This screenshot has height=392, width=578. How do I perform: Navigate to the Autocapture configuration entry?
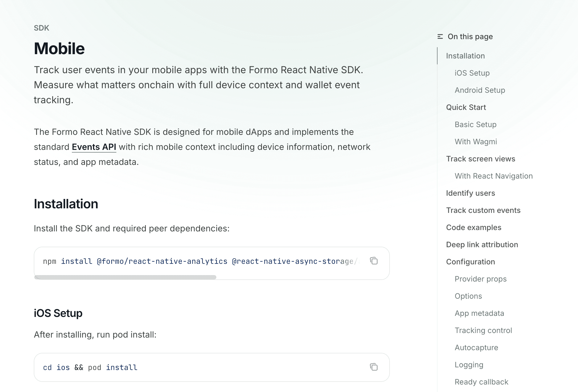[476, 347]
